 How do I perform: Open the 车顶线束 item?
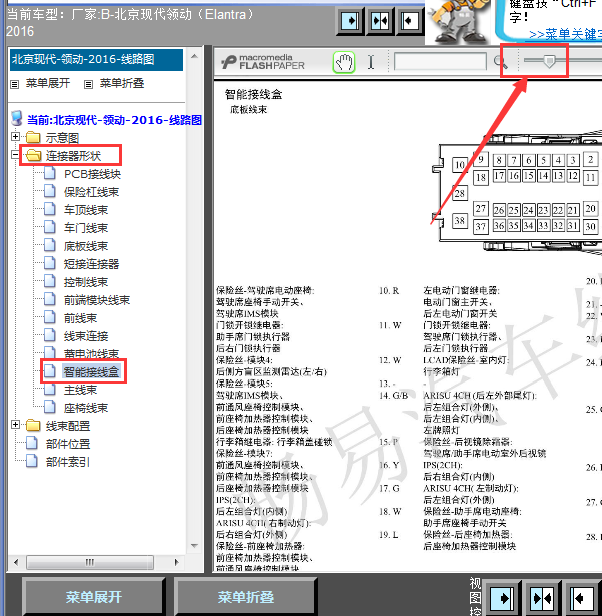[x=86, y=210]
